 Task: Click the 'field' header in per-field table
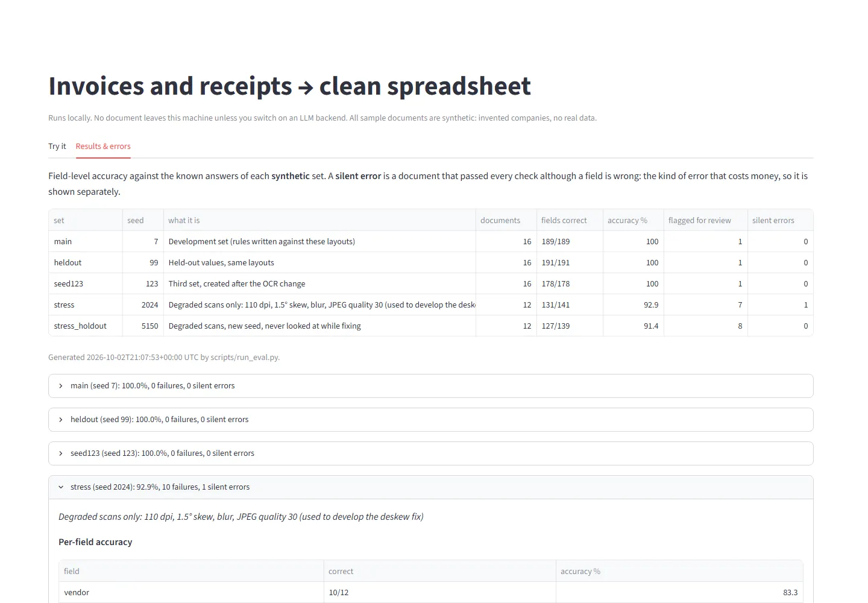pos(191,571)
